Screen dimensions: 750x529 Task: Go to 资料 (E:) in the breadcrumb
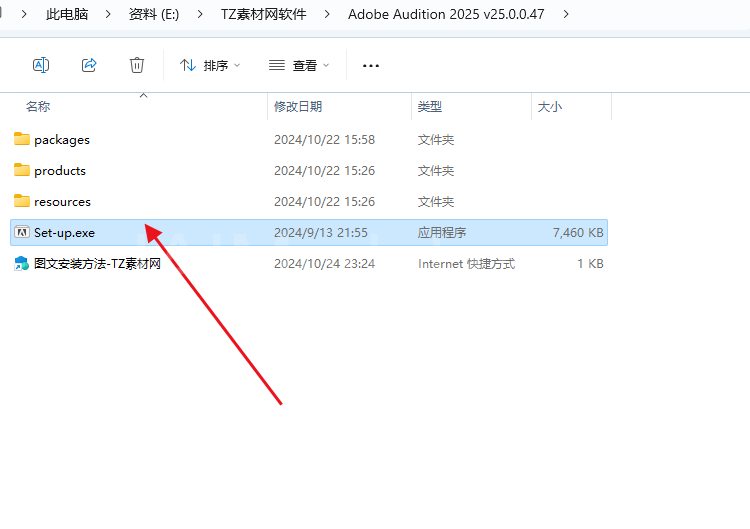[x=154, y=14]
